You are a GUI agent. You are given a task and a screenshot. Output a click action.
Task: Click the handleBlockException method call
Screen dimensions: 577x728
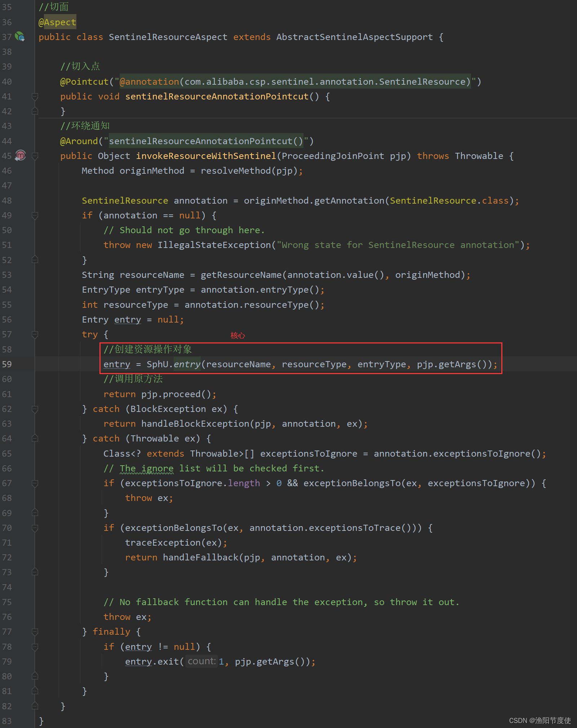tap(195, 424)
